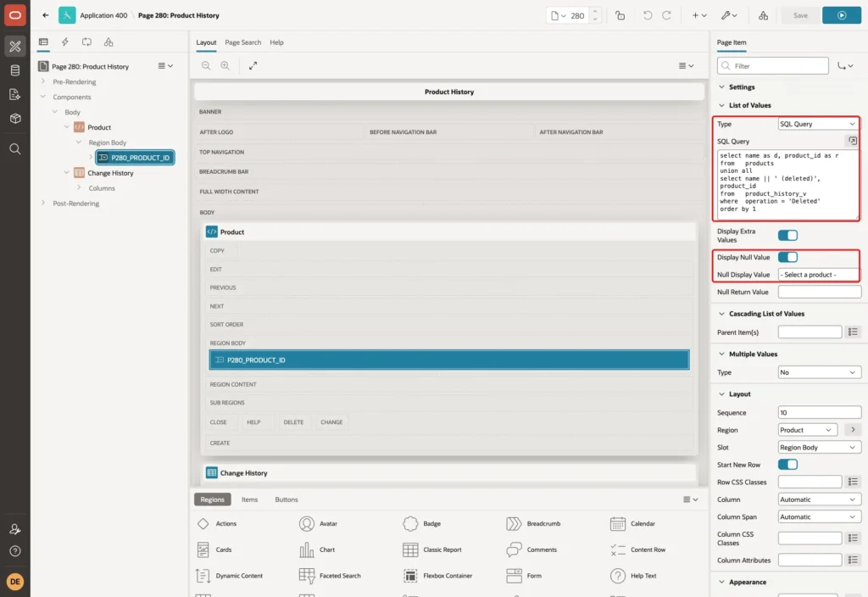Open SQL Query code editor popup
This screenshot has height=597, width=868.
point(853,141)
